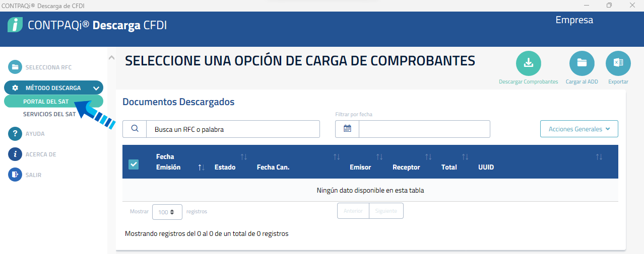
Task: Restore down the application window
Action: click(x=609, y=5)
